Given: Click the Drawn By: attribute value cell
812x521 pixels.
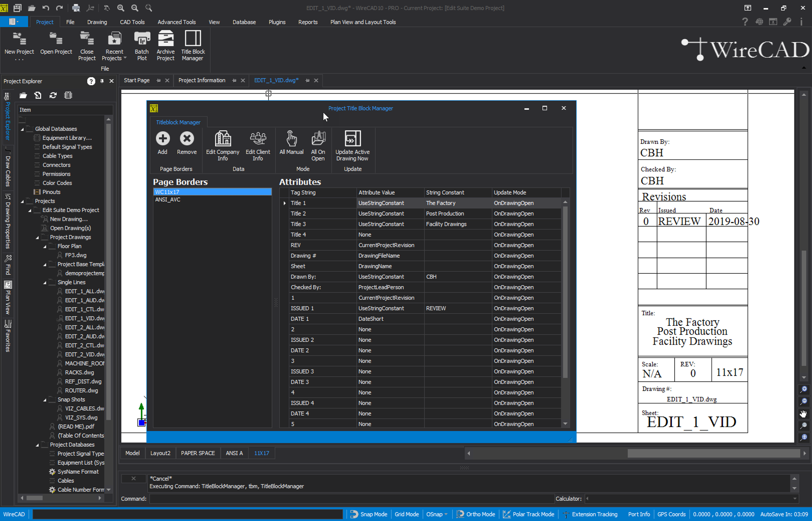Looking at the screenshot, I should (x=390, y=277).
